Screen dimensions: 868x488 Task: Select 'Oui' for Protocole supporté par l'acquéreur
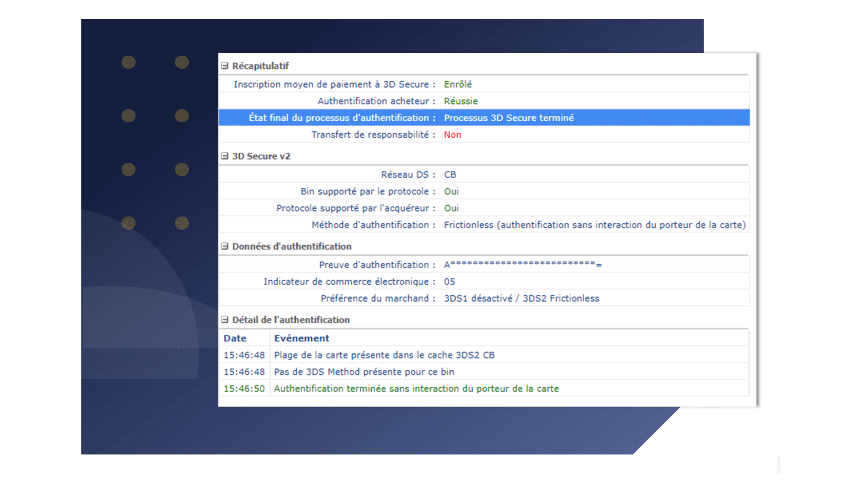(x=451, y=208)
